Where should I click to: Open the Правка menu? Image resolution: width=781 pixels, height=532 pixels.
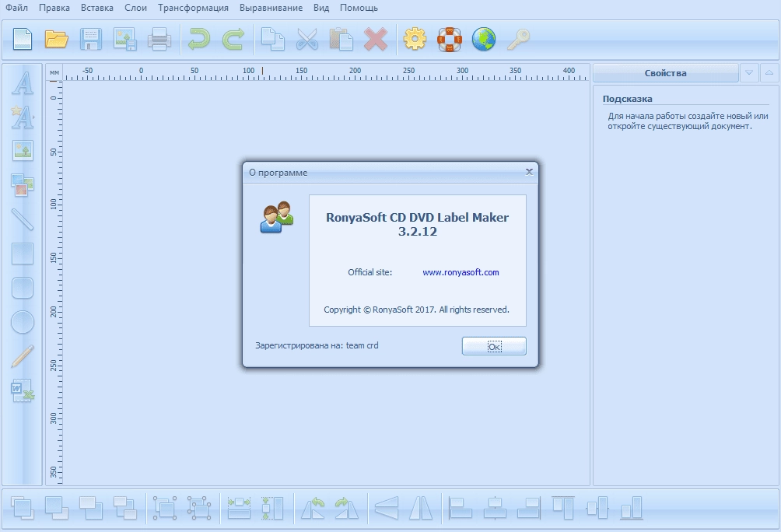[54, 8]
